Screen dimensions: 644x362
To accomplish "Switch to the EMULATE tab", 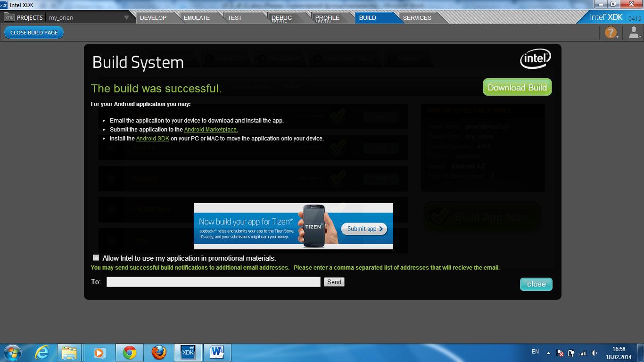I will (197, 17).
